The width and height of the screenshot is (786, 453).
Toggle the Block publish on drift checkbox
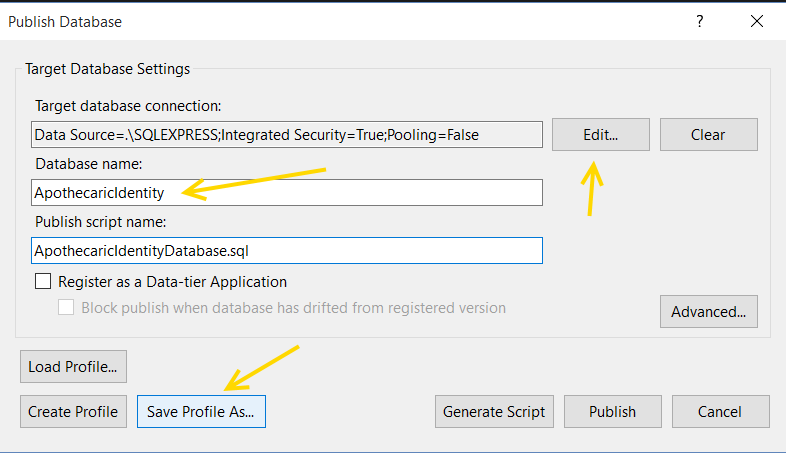tap(66, 308)
